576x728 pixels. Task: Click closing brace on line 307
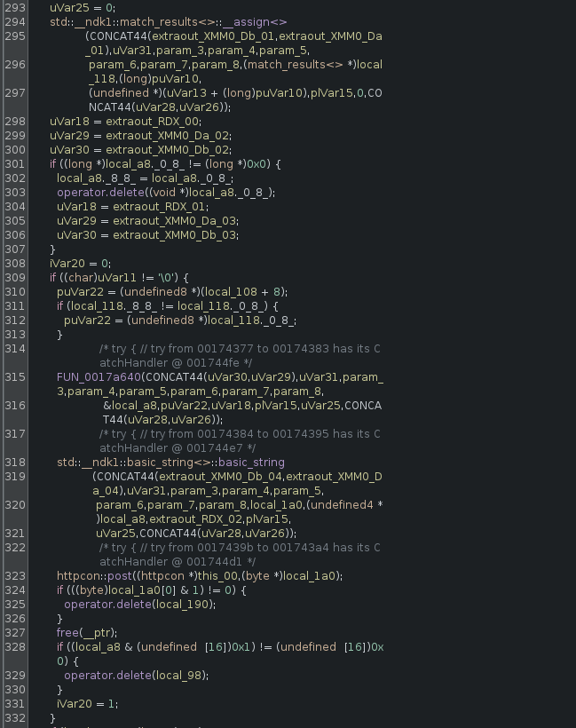(x=52, y=249)
